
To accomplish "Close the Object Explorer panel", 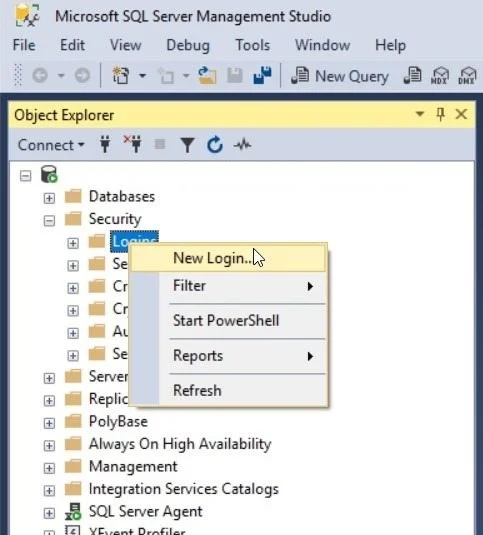I will [461, 114].
